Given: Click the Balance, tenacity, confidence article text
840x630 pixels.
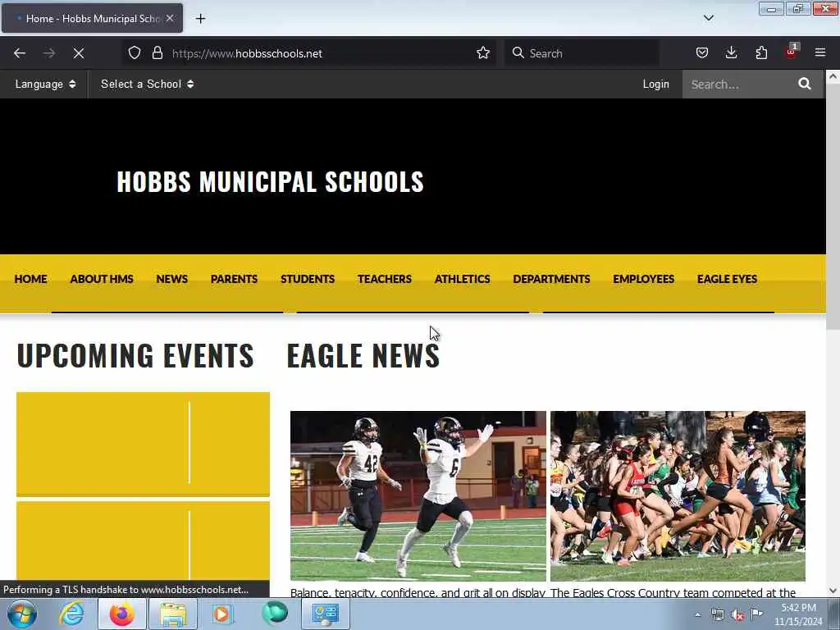Looking at the screenshot, I should tap(418, 592).
